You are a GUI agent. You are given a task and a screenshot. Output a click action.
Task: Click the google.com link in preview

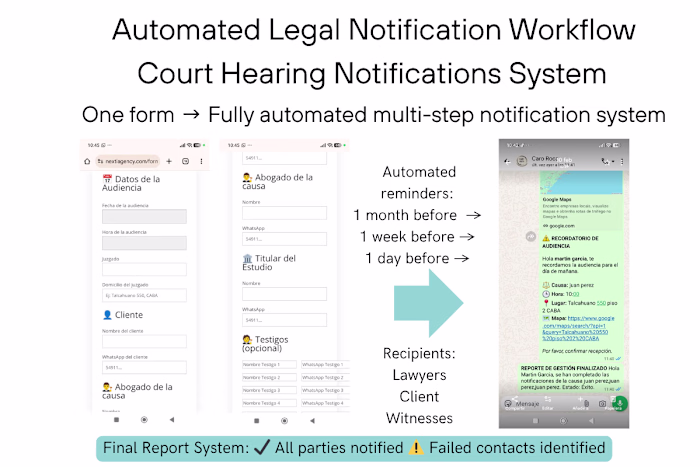pos(562,226)
